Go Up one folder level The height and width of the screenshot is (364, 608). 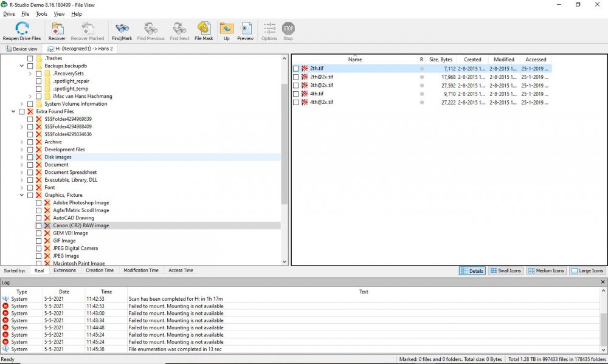226,29
